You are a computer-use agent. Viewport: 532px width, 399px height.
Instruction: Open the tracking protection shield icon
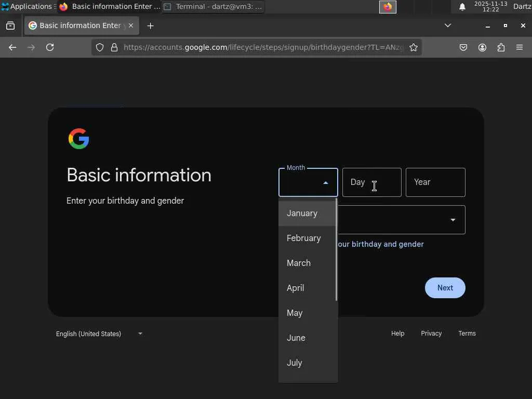point(99,47)
